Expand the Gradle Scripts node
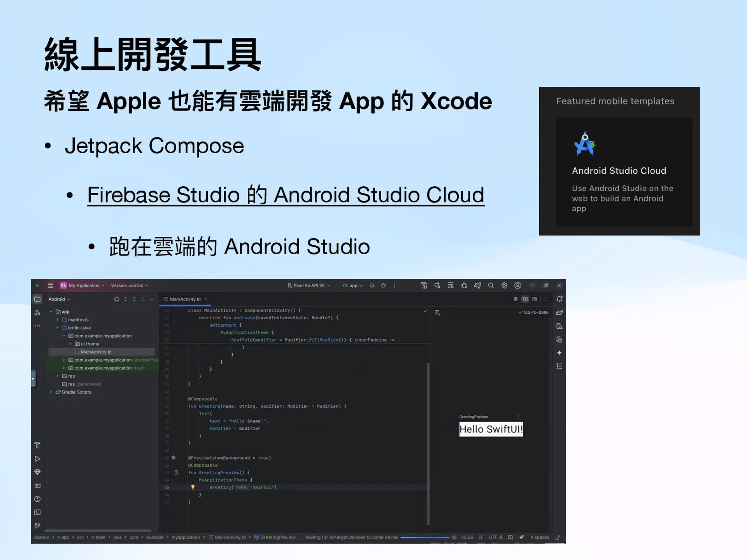Screen dimensions: 747x560 click(51, 392)
